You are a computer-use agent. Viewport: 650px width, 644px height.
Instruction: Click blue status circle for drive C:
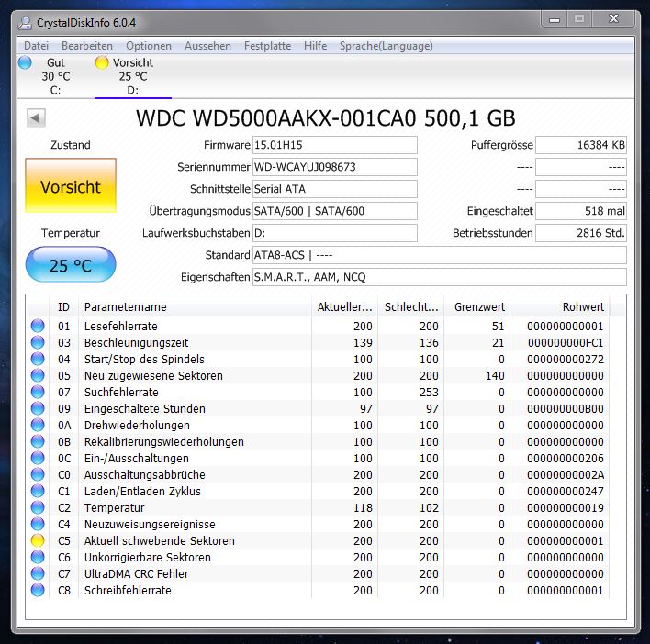[25, 63]
